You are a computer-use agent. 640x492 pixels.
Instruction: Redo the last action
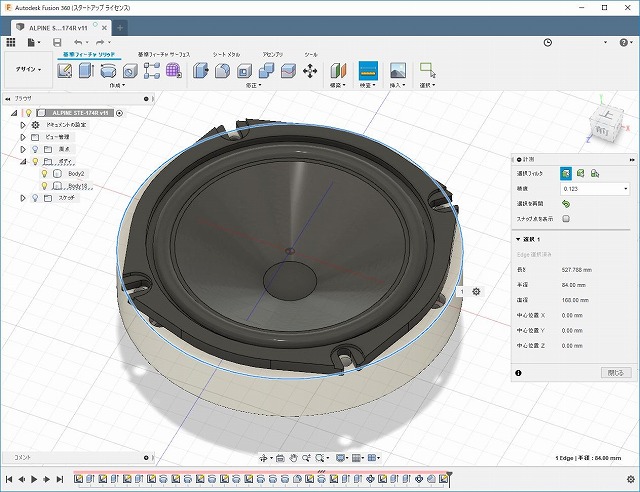click(x=100, y=42)
